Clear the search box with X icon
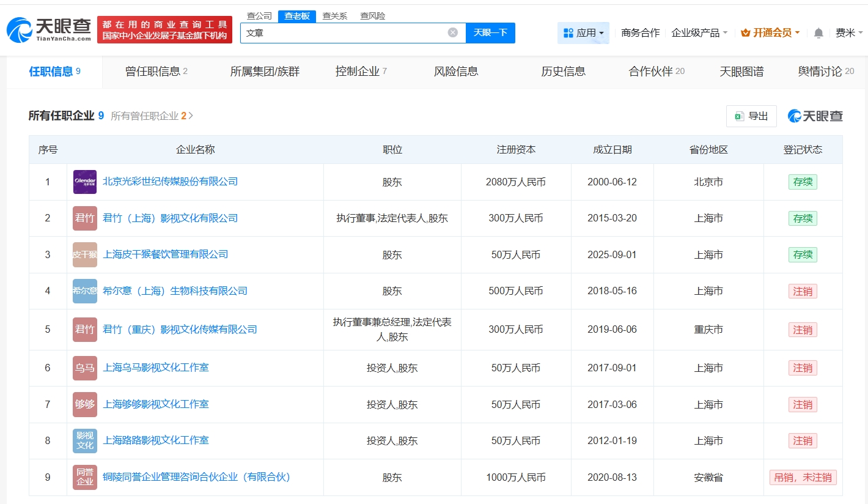Image resolution: width=868 pixels, height=504 pixels. pos(452,32)
